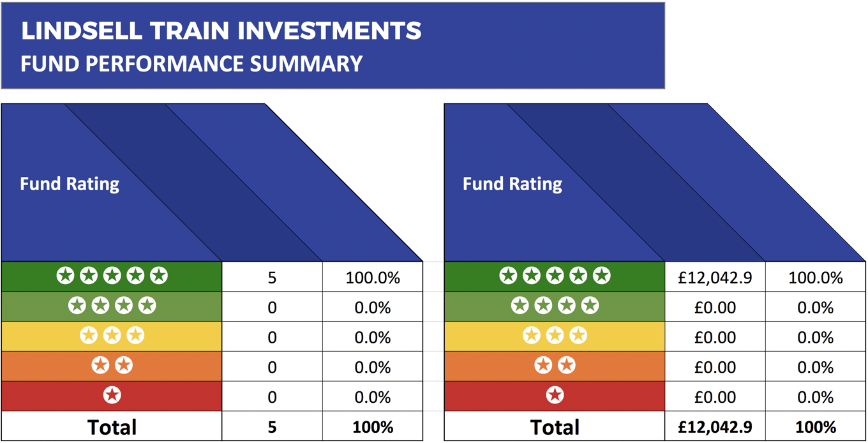Click the single red star in left table
The image size is (868, 443).
coord(112,396)
